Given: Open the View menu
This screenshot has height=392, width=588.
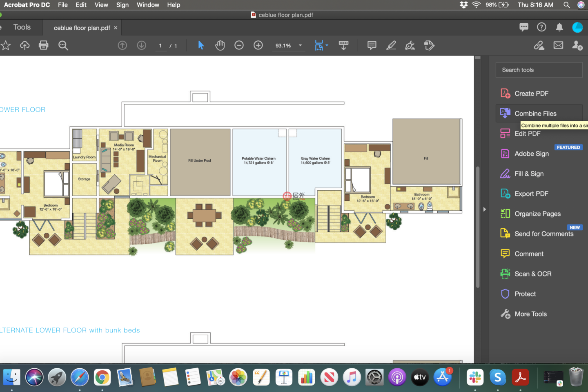Looking at the screenshot, I should click(x=101, y=5).
